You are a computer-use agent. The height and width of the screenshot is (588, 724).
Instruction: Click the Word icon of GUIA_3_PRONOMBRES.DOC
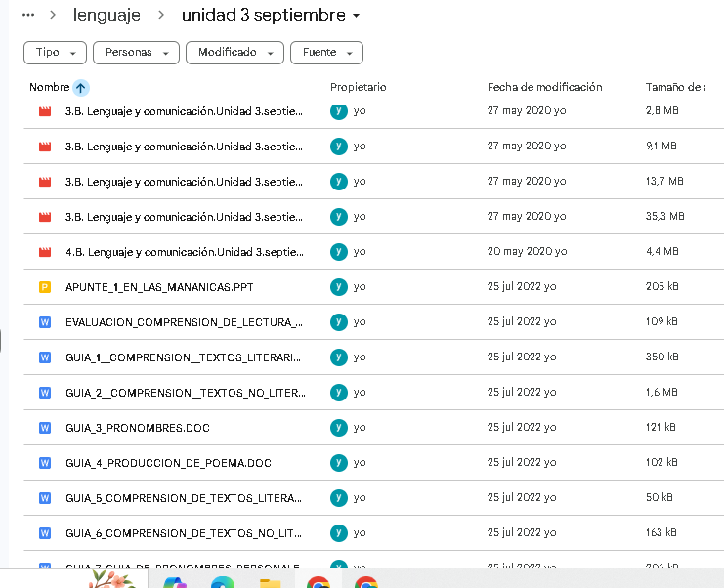click(x=45, y=428)
